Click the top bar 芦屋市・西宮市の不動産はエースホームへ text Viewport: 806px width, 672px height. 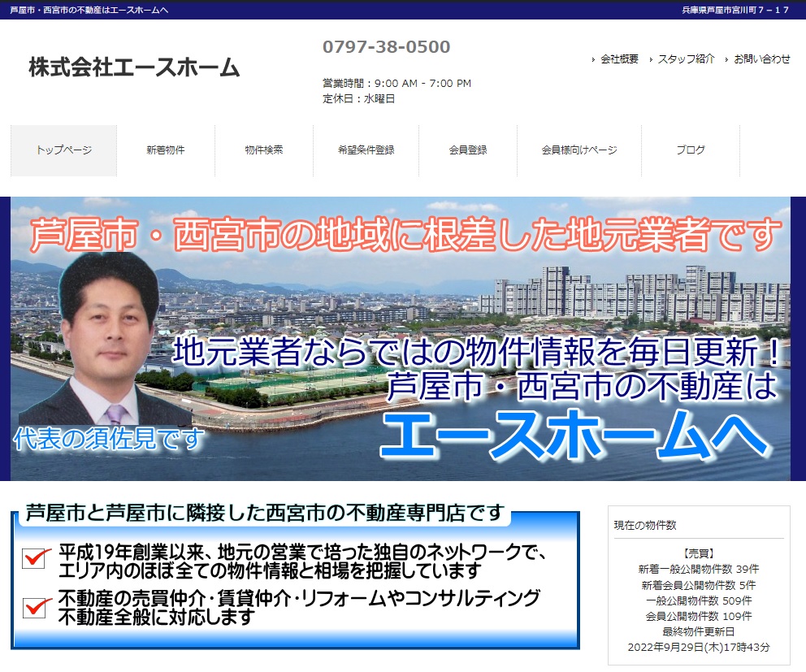pos(89,10)
